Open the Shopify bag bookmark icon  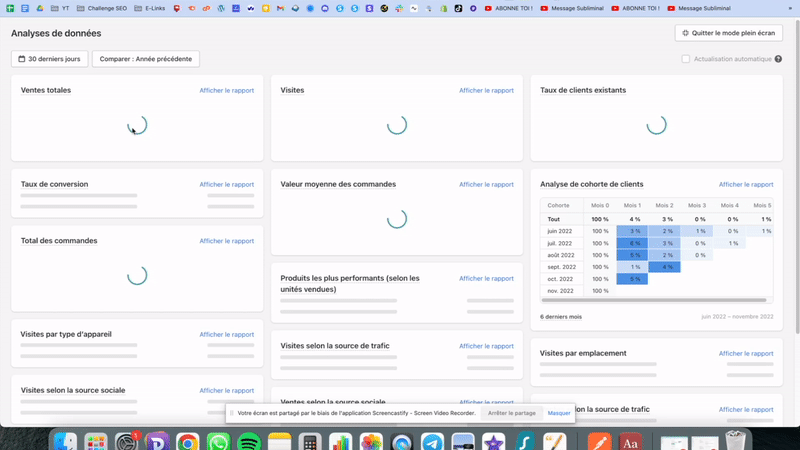pyautogui.click(x=443, y=8)
